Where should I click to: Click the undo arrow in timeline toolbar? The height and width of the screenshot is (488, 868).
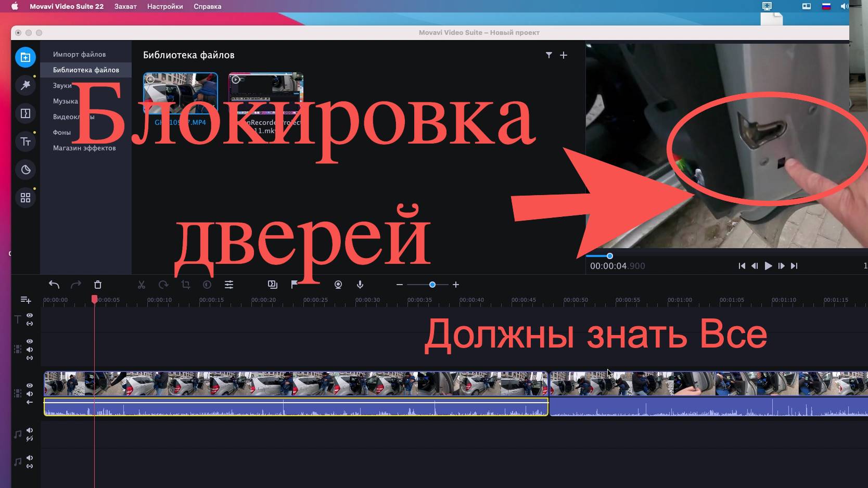54,285
